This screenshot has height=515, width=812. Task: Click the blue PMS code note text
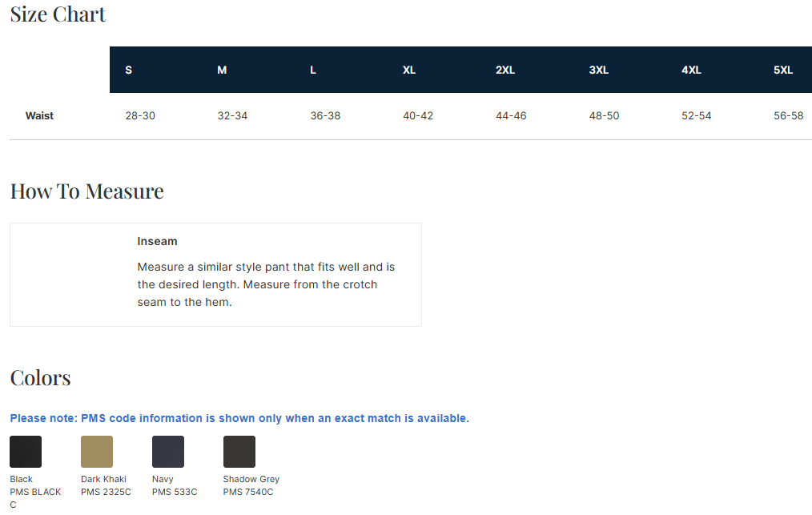pyautogui.click(x=239, y=418)
